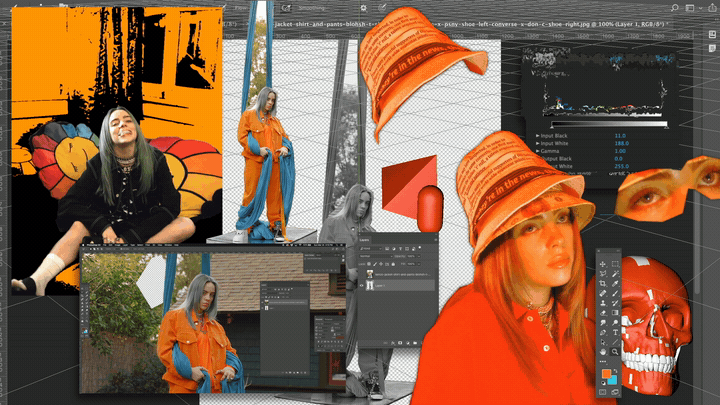Select the Polygonal Lasso tool
This screenshot has height=405, width=720.
coord(603,274)
